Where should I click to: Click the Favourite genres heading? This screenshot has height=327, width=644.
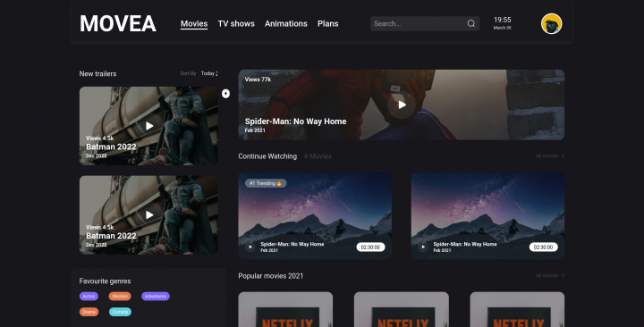tap(106, 281)
